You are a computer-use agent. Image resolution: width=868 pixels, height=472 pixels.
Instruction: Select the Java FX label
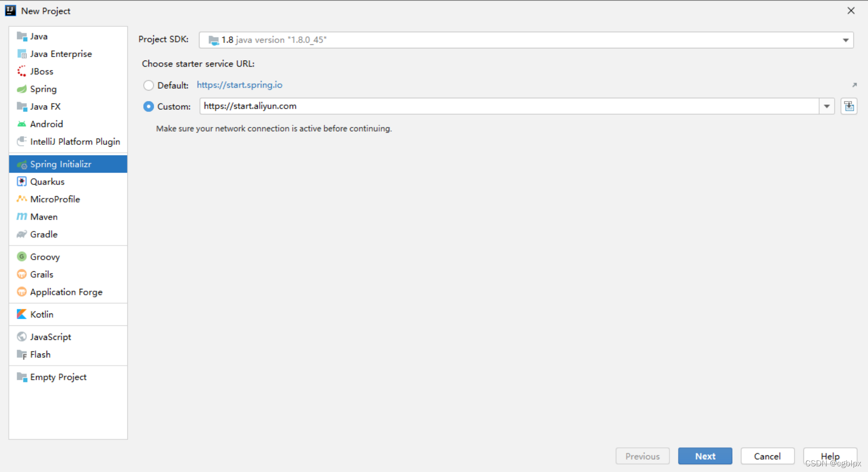point(45,107)
